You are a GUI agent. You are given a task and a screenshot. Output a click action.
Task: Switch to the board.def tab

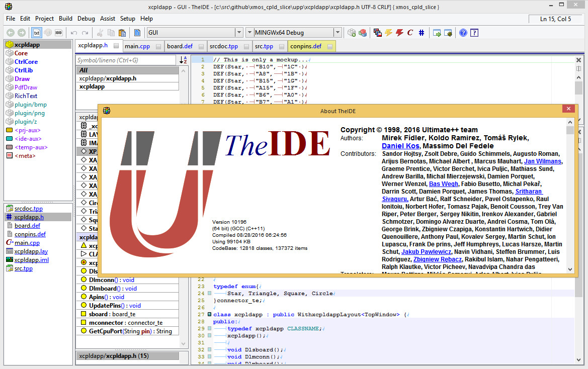180,46
